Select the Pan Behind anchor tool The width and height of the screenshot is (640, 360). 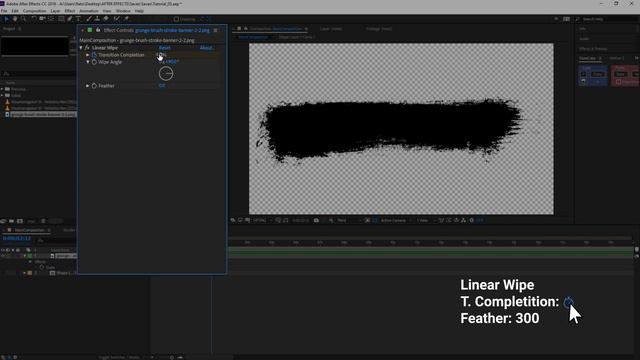click(x=51, y=19)
